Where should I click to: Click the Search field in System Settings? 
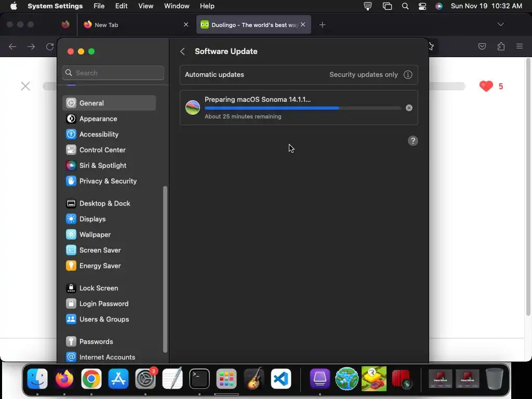coord(113,73)
